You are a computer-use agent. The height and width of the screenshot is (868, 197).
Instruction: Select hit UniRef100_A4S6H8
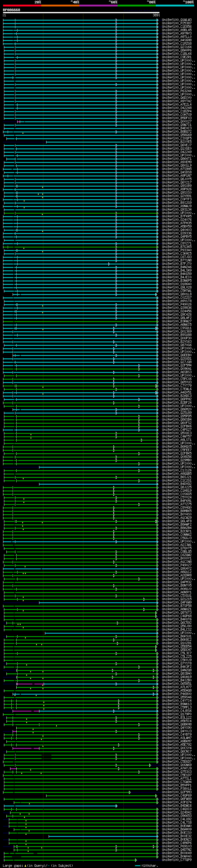coord(177,40)
